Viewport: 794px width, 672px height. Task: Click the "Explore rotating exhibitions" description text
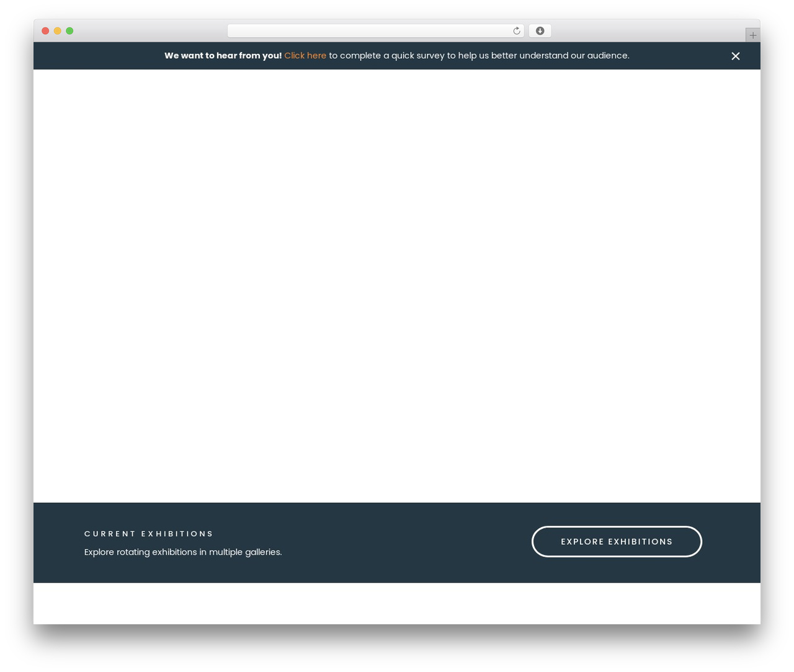(183, 552)
